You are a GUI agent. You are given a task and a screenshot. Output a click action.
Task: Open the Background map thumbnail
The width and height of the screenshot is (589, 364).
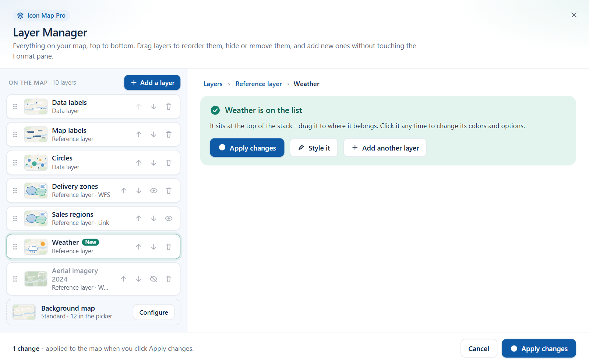[x=24, y=312]
